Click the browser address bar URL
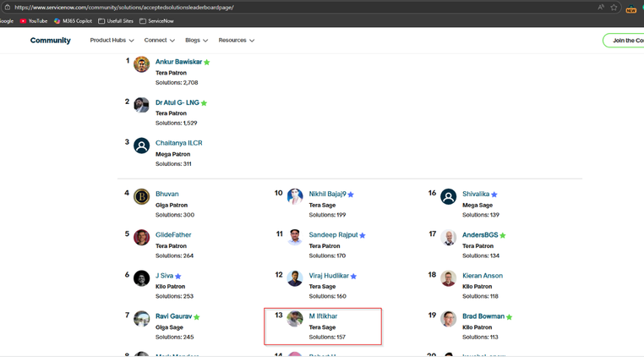Image resolution: width=644 pixels, height=357 pixels. pyautogui.click(x=124, y=8)
